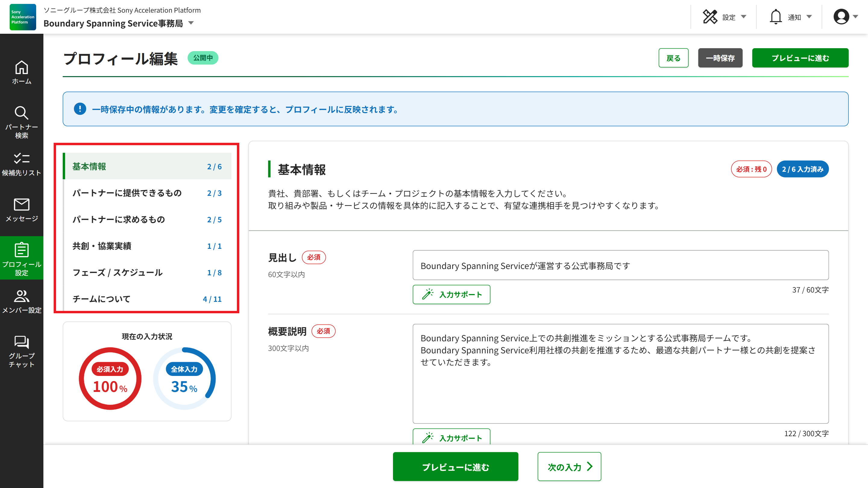The image size is (868, 488).
Task: Click the 一時保存 temporary save button
Action: 720,58
